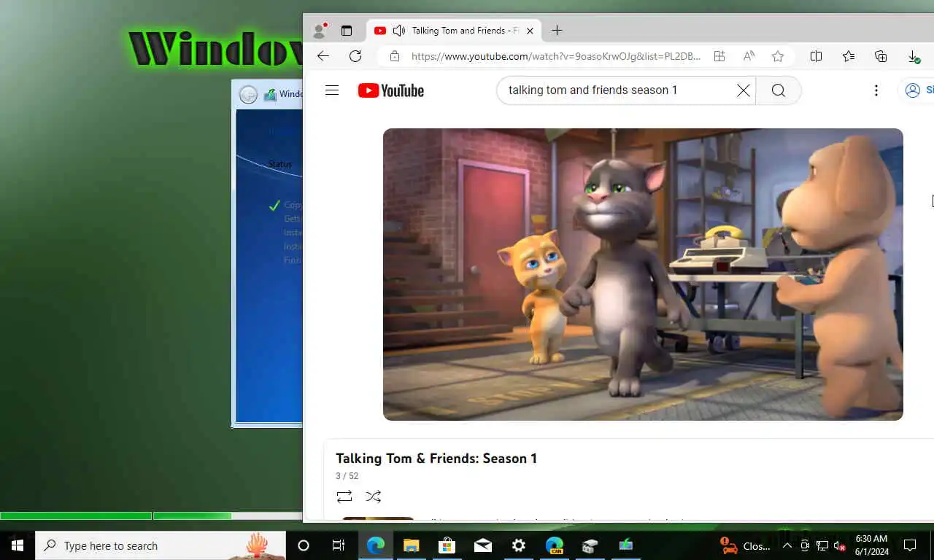
Task: Open Edge Canary from taskbar
Action: tap(555, 545)
